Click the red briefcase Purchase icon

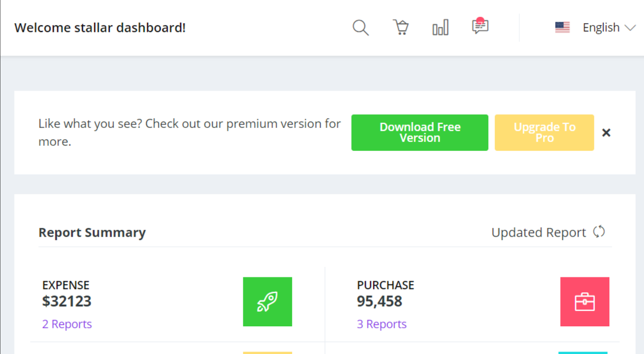point(585,302)
